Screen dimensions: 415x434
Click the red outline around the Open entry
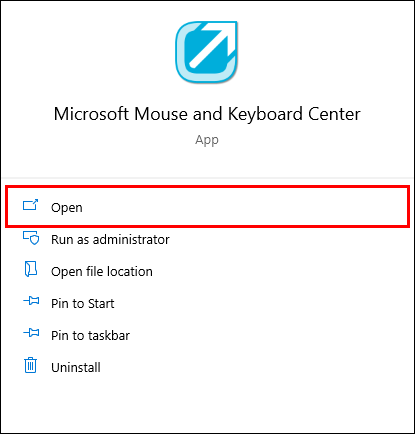(x=207, y=187)
